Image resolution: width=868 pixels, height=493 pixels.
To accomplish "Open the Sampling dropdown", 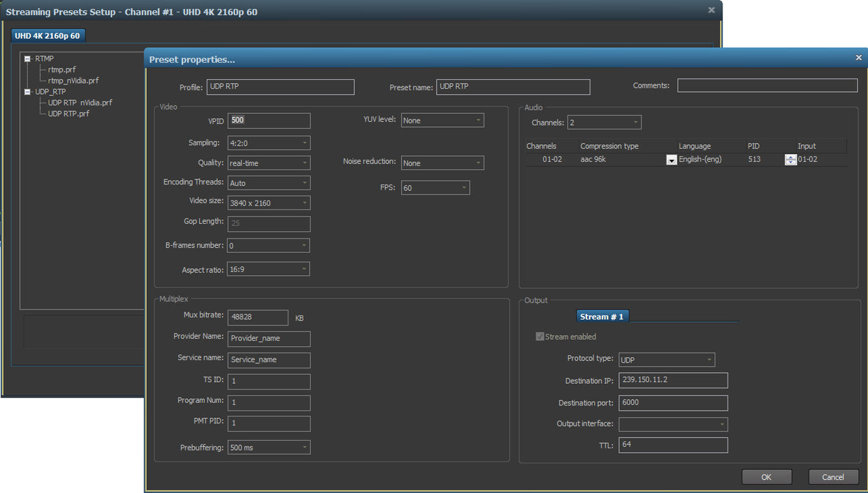I will click(x=269, y=143).
